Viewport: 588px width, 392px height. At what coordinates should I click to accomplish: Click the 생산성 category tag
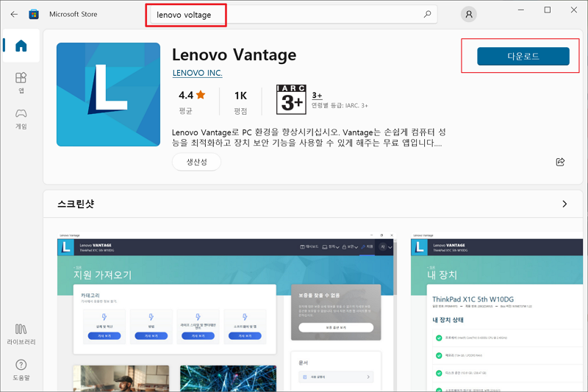click(x=196, y=162)
